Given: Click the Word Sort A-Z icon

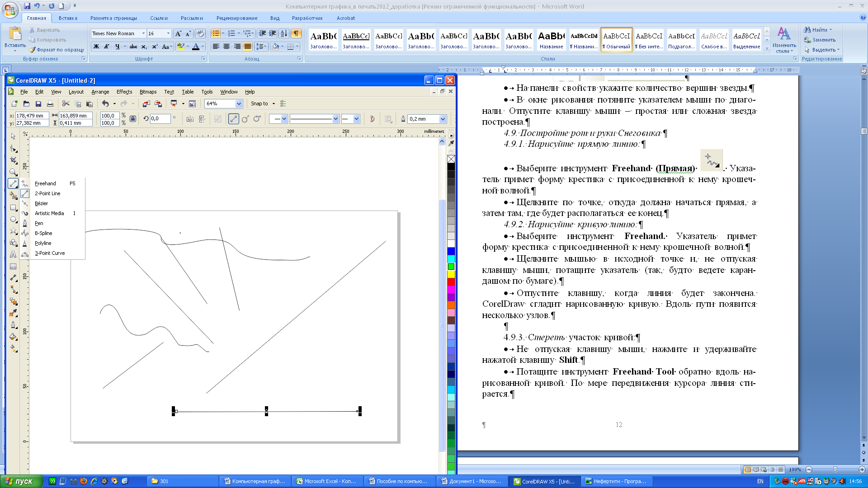Looking at the screenshot, I should click(x=283, y=33).
